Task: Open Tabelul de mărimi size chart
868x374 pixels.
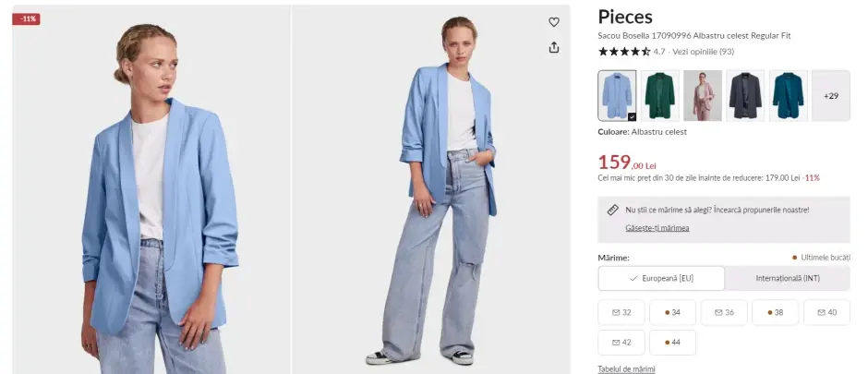Action: (626, 369)
